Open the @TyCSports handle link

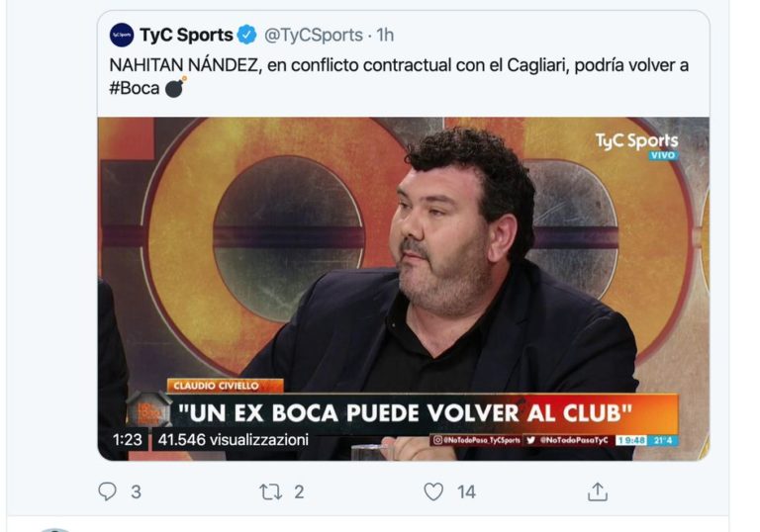[313, 35]
